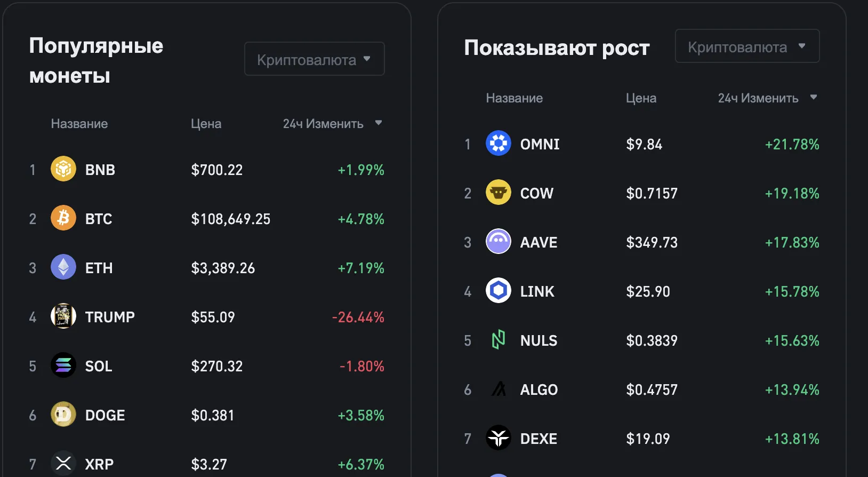Click the Цена column header in gainers

(x=641, y=98)
